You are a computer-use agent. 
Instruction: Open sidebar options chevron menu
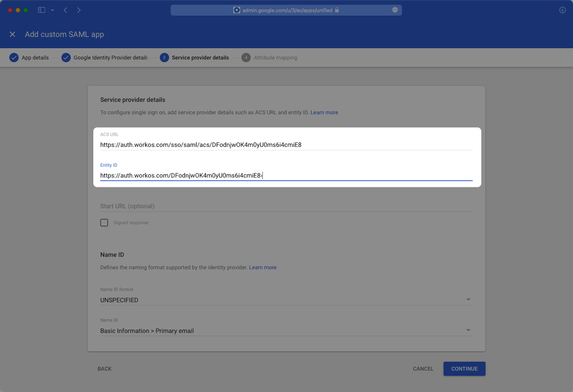point(52,10)
